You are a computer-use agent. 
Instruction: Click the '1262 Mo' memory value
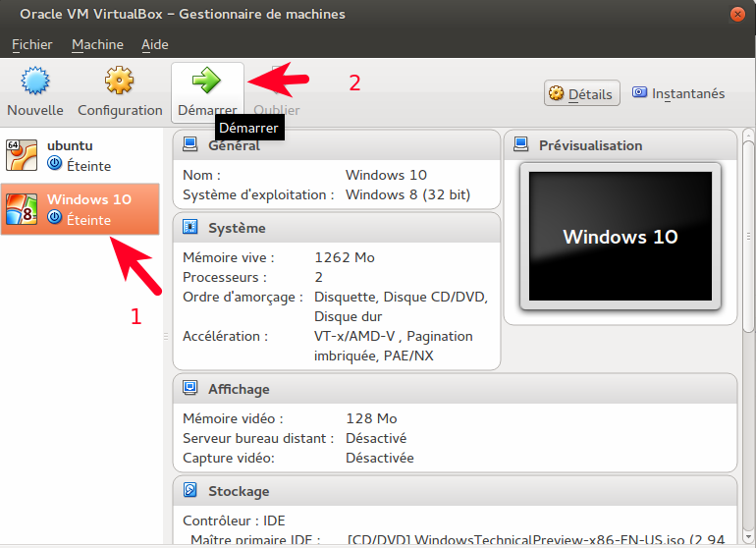click(345, 257)
